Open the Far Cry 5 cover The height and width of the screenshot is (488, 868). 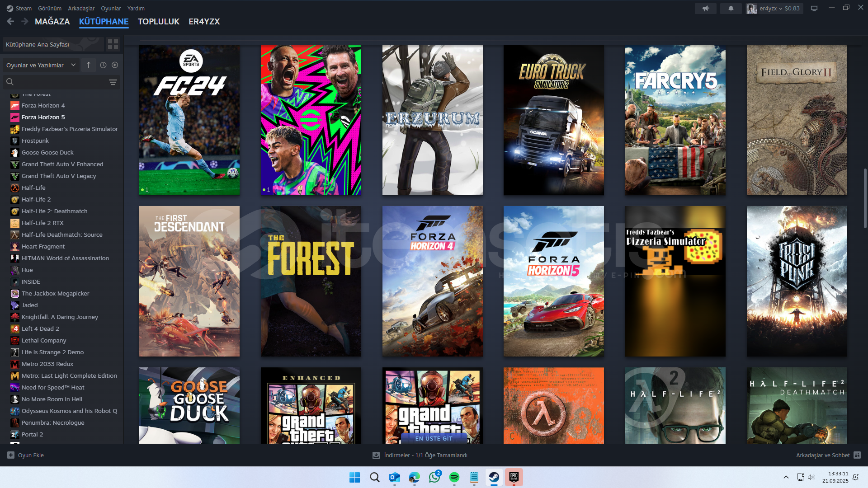675,120
